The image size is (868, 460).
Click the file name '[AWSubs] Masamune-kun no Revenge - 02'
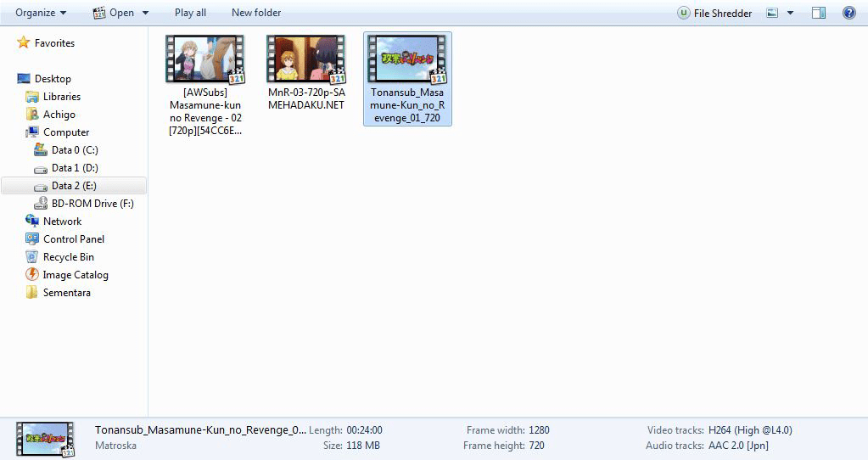(205, 111)
